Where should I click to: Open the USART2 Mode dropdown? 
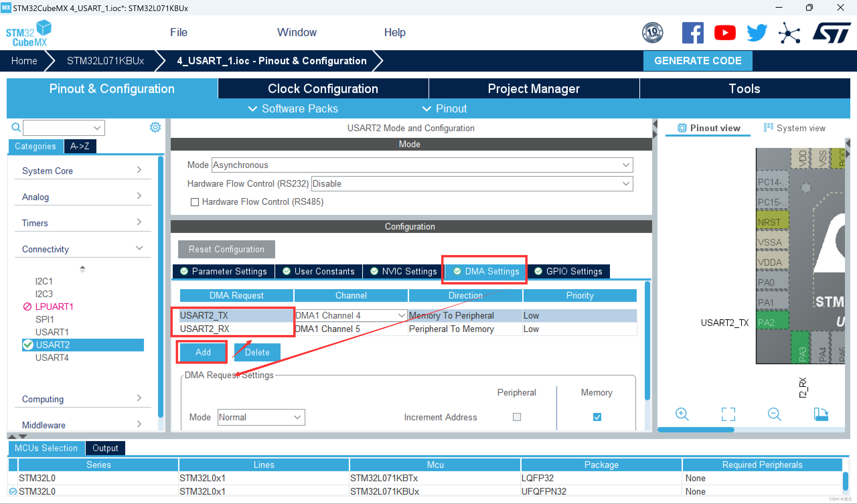pyautogui.click(x=422, y=165)
